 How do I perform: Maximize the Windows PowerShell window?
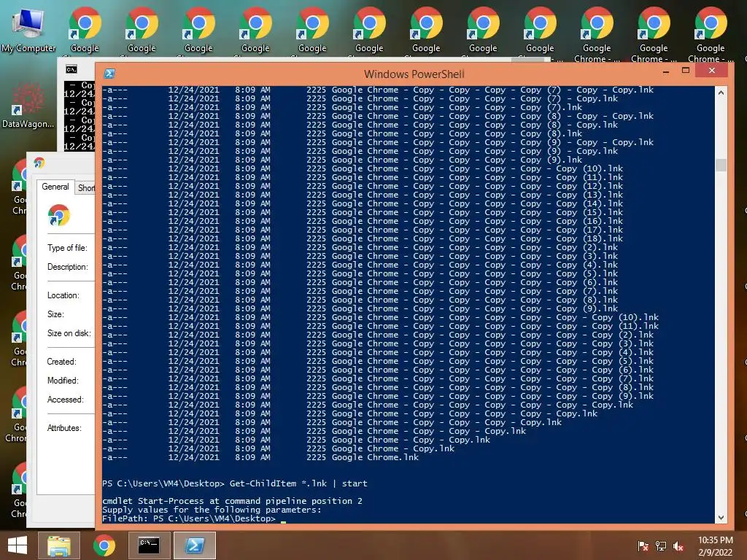click(x=686, y=71)
